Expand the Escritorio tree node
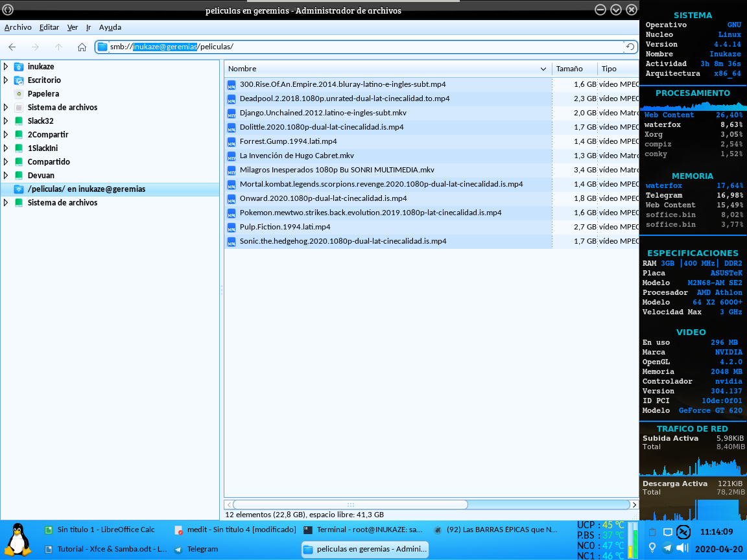The height and width of the screenshot is (560, 747). point(6,80)
